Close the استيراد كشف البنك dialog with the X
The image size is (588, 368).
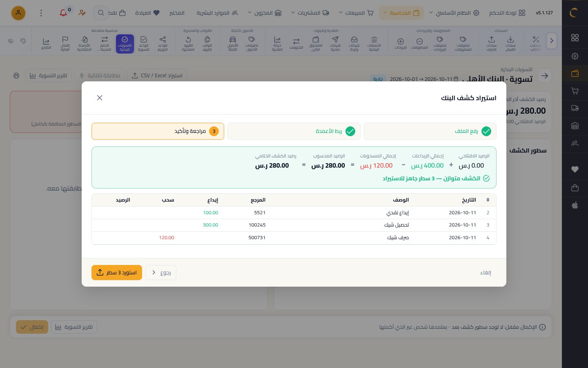[100, 98]
